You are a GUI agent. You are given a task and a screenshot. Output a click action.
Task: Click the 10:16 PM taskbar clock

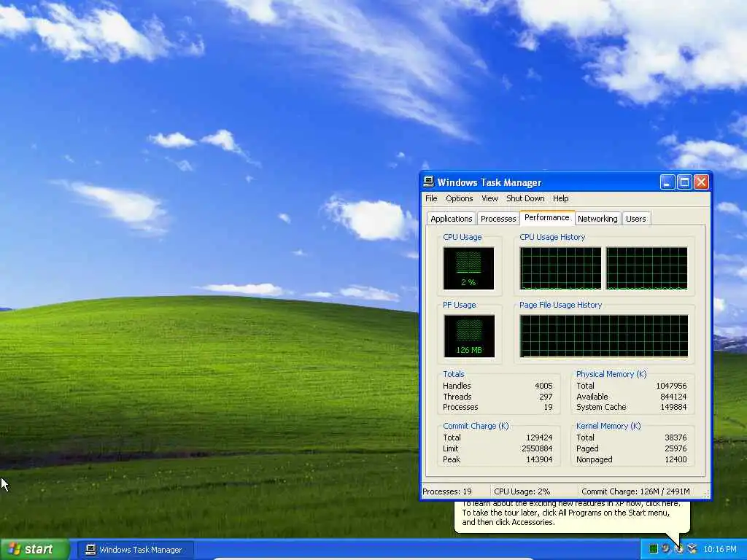tap(719, 549)
